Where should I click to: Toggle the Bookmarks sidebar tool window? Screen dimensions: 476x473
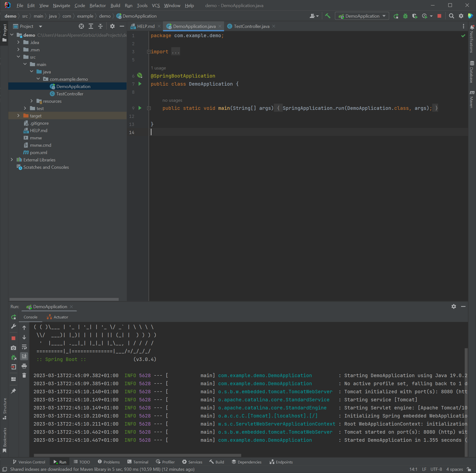(x=4, y=440)
